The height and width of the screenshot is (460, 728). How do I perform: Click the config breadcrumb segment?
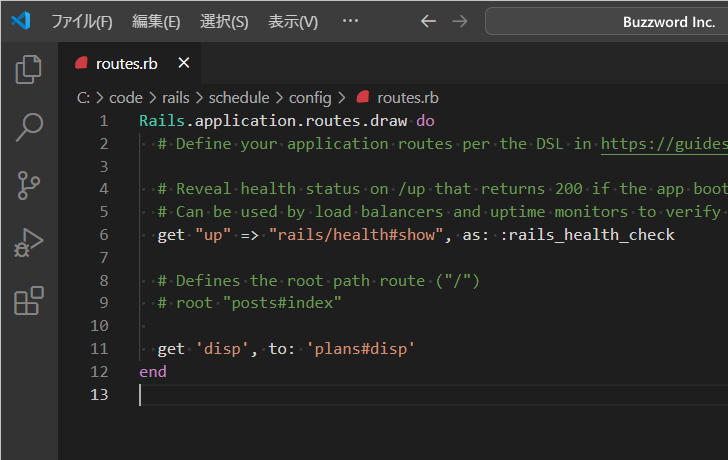(x=310, y=98)
